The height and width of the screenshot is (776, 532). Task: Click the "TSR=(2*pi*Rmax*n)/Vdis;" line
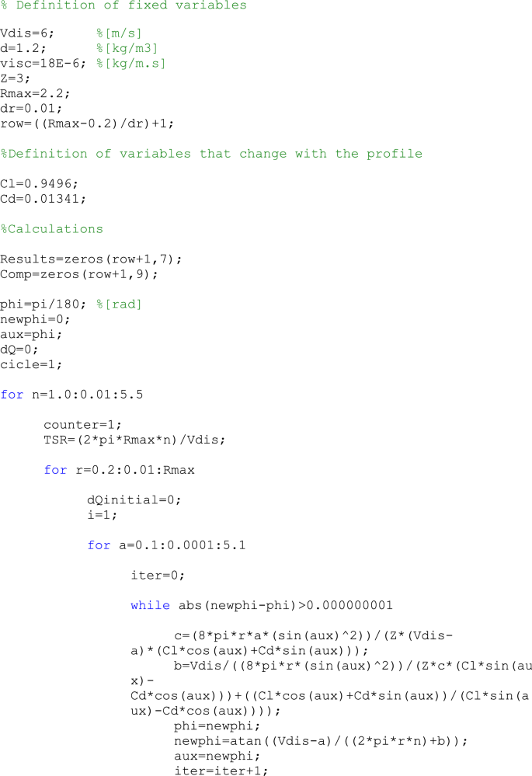[134, 440]
